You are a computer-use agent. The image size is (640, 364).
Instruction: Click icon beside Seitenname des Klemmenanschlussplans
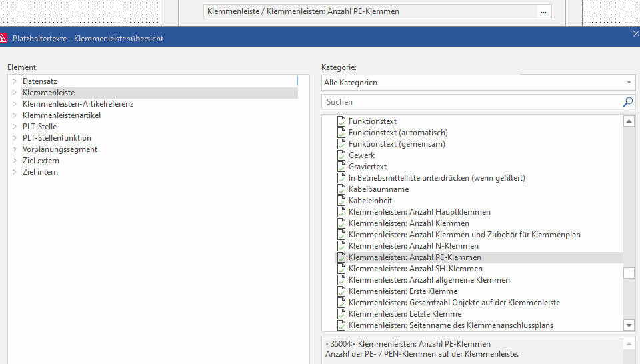[x=341, y=325]
